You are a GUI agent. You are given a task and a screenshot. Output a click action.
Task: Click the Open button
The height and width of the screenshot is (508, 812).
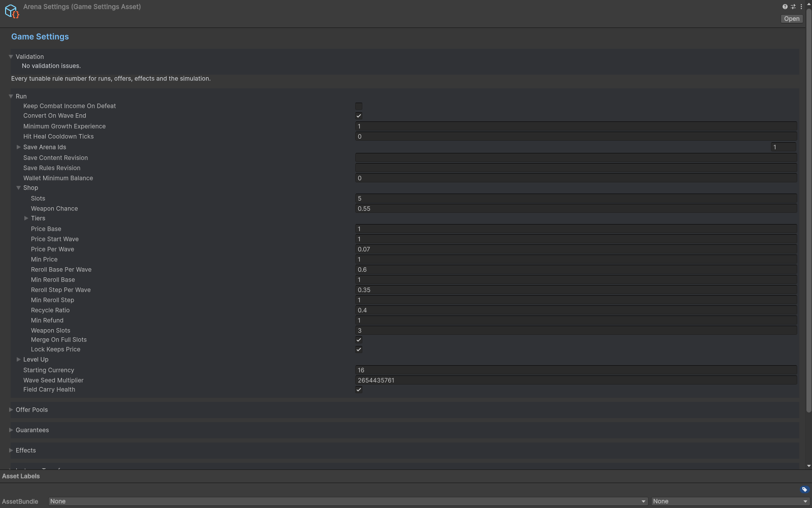792,19
